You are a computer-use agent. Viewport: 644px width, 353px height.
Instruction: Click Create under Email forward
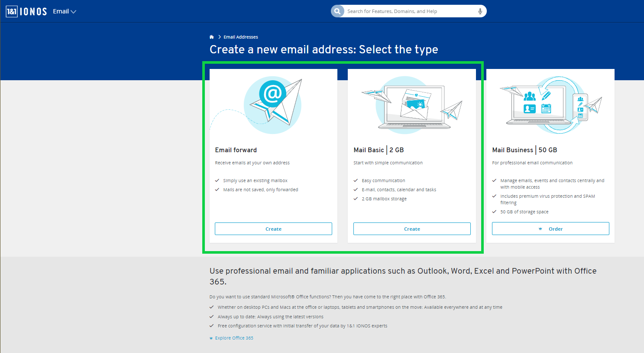tap(273, 229)
